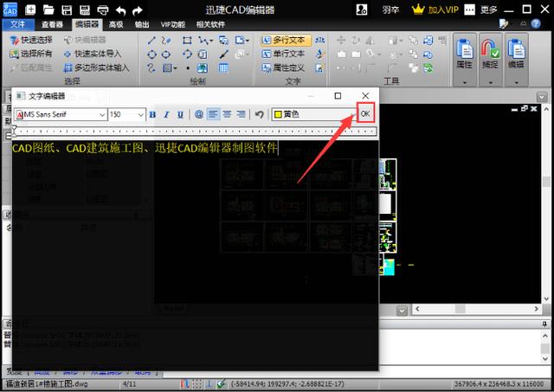Click the print icon
Image resolution: width=554 pixels, height=392 pixels.
pos(103,10)
